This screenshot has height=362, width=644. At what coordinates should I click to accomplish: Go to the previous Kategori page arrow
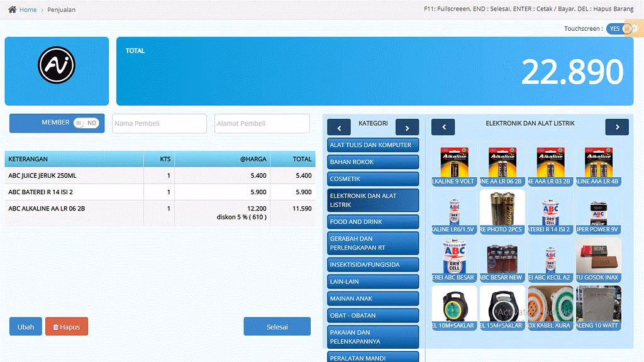(339, 128)
